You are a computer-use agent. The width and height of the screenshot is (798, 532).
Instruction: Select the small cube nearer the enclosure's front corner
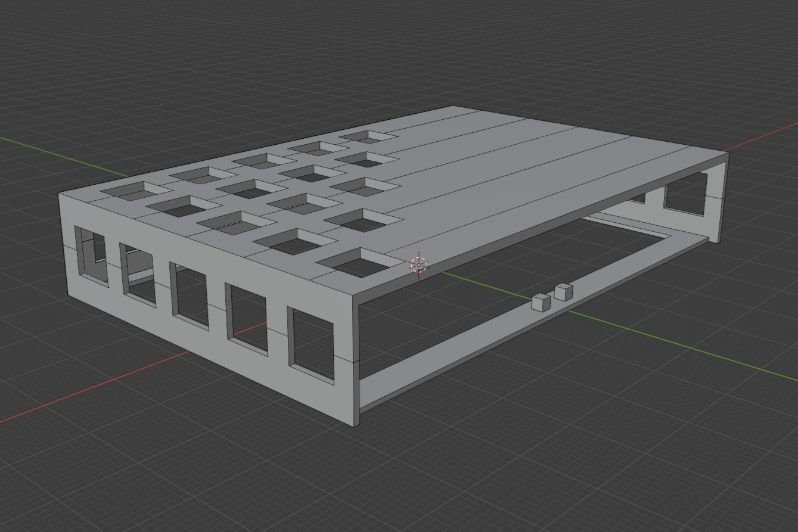(541, 302)
